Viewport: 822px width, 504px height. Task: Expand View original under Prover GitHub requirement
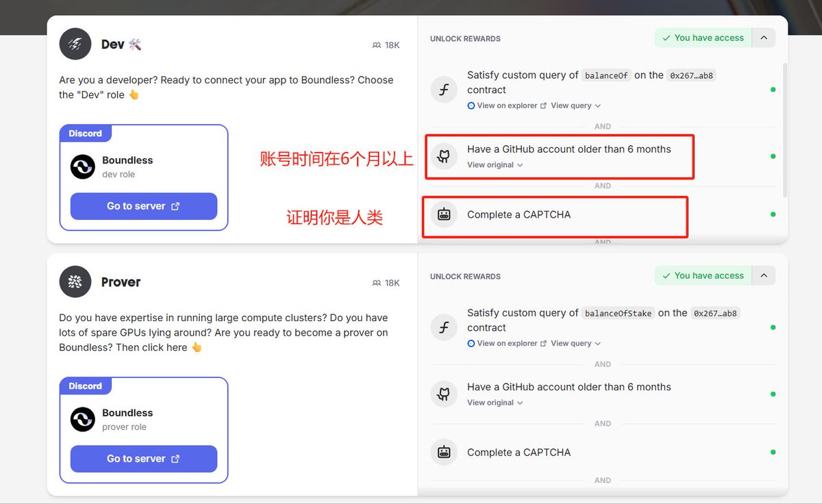pyautogui.click(x=495, y=403)
